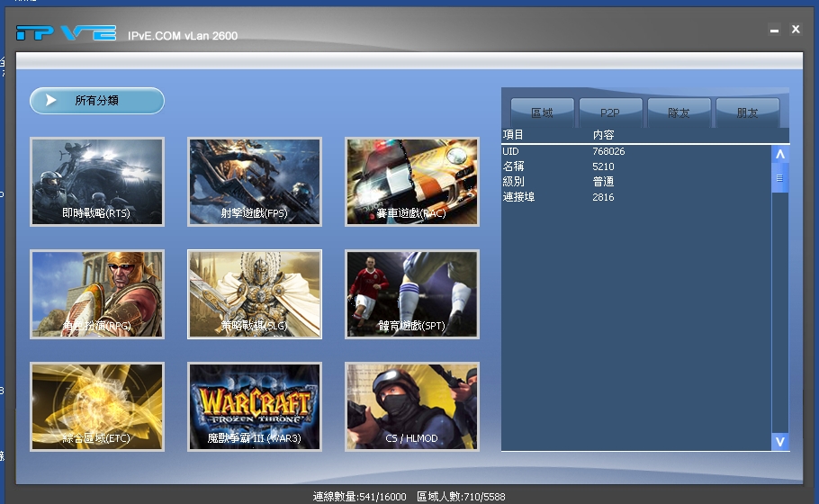Select the 體育遊戲 (SPT) sports tile
Screen dimensions: 819x504
click(412, 294)
